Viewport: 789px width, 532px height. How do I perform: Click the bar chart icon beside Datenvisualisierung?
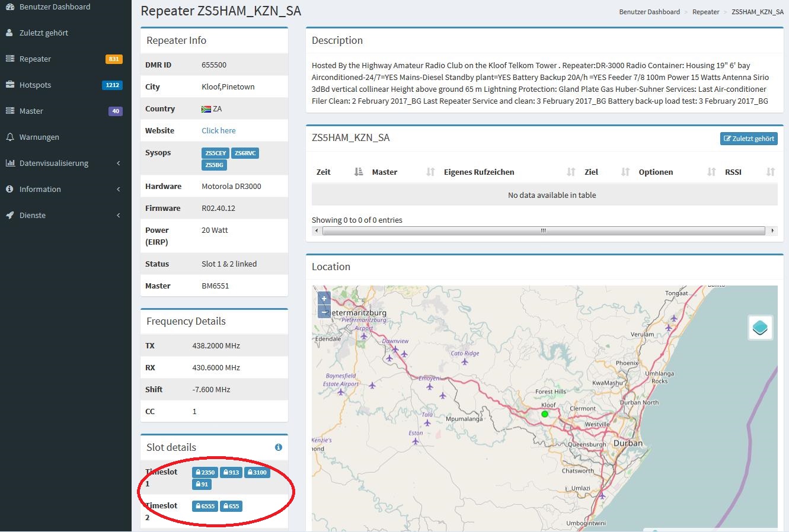click(9, 163)
